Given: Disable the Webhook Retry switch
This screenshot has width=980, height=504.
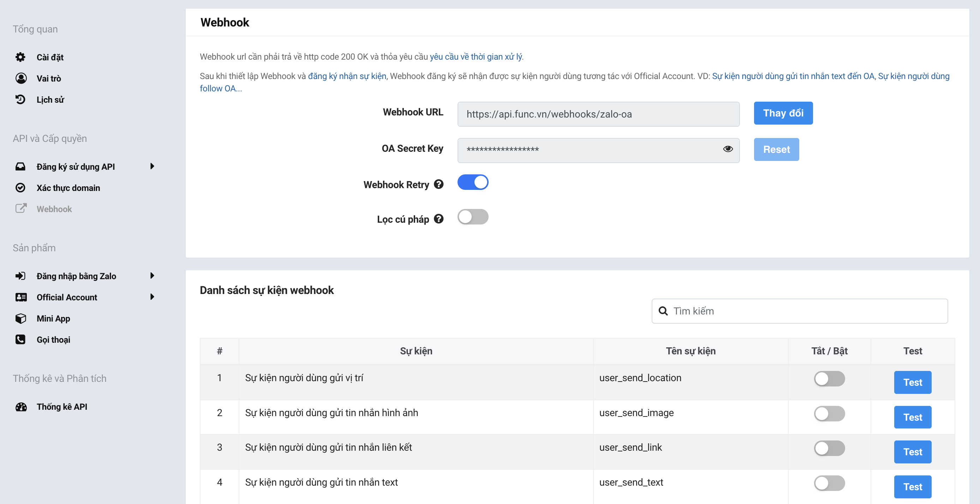Looking at the screenshot, I should click(x=472, y=182).
